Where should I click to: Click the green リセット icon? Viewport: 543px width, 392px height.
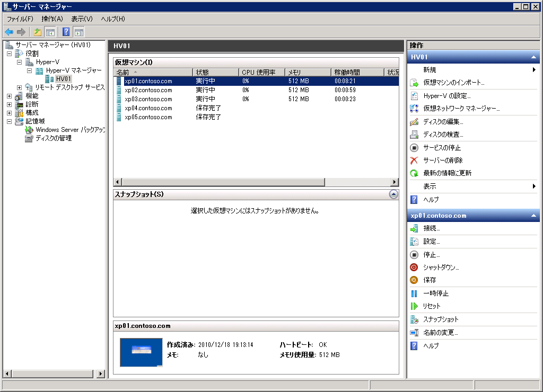414,306
